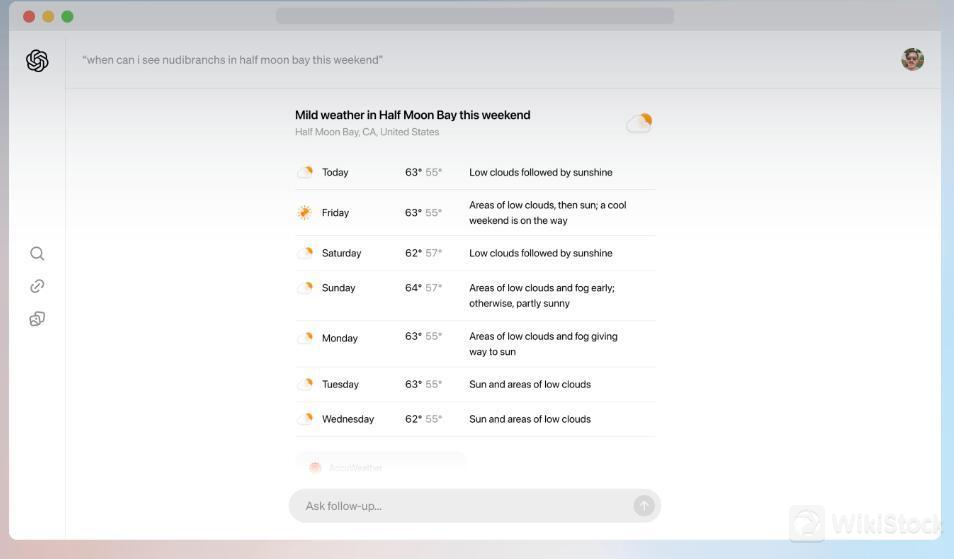Click the nudibranchs search query text at top

[232, 60]
